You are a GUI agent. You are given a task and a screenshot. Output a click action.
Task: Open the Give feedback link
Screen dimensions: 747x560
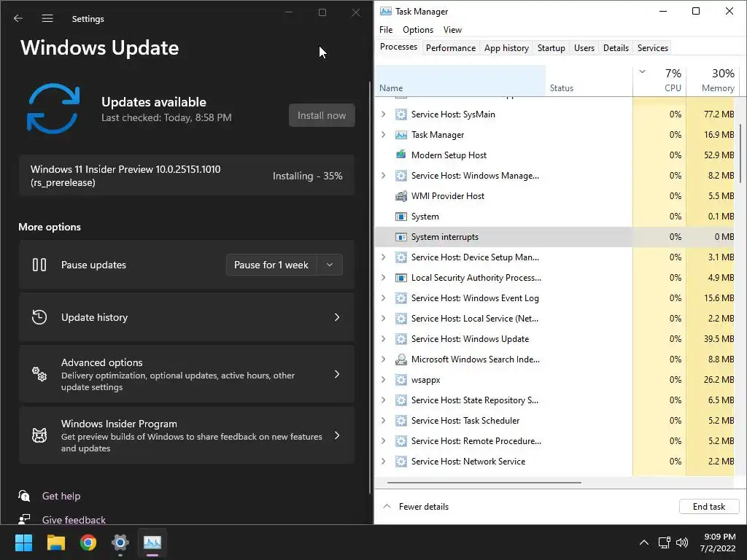point(74,519)
